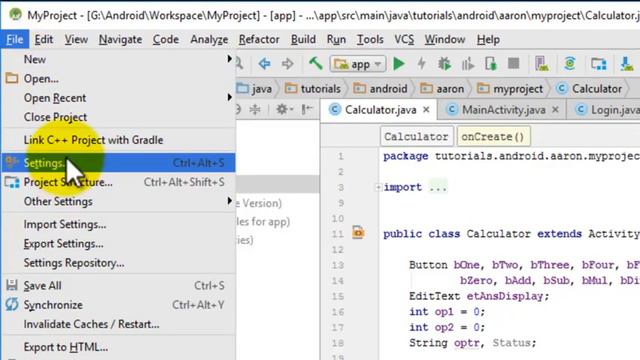The height and width of the screenshot is (360, 640).
Task: Select Import Settings...
Action: click(118, 224)
